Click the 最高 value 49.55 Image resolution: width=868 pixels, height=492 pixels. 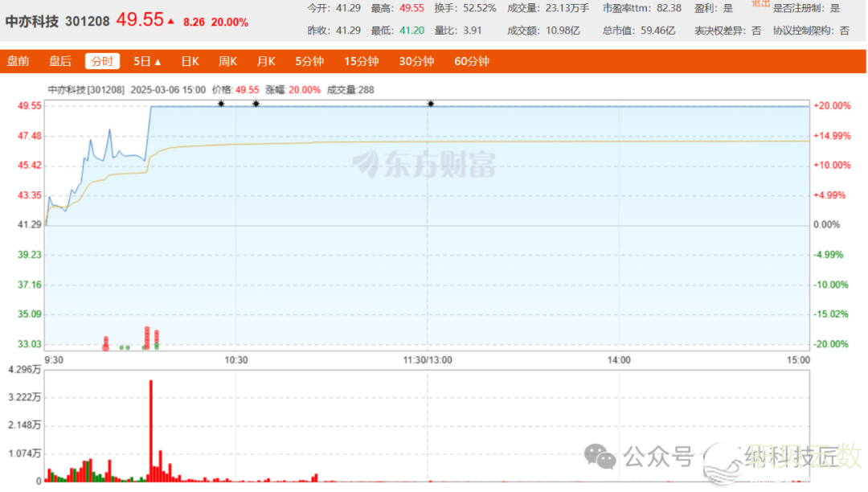(x=411, y=8)
